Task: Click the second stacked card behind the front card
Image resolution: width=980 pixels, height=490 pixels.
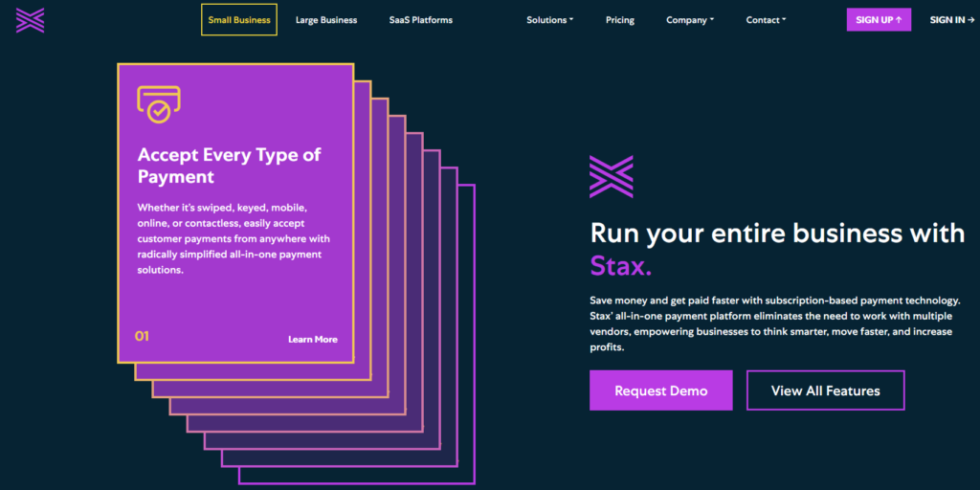Action: pyautogui.click(x=363, y=232)
